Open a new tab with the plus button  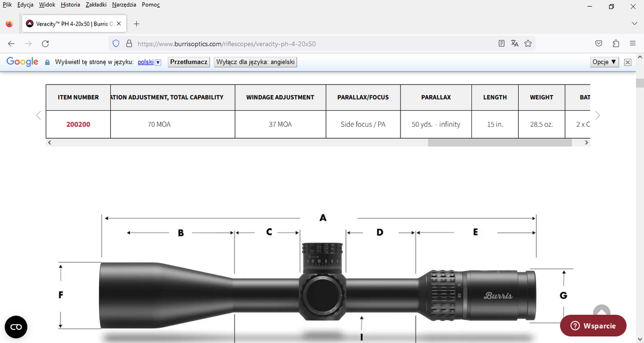click(136, 24)
